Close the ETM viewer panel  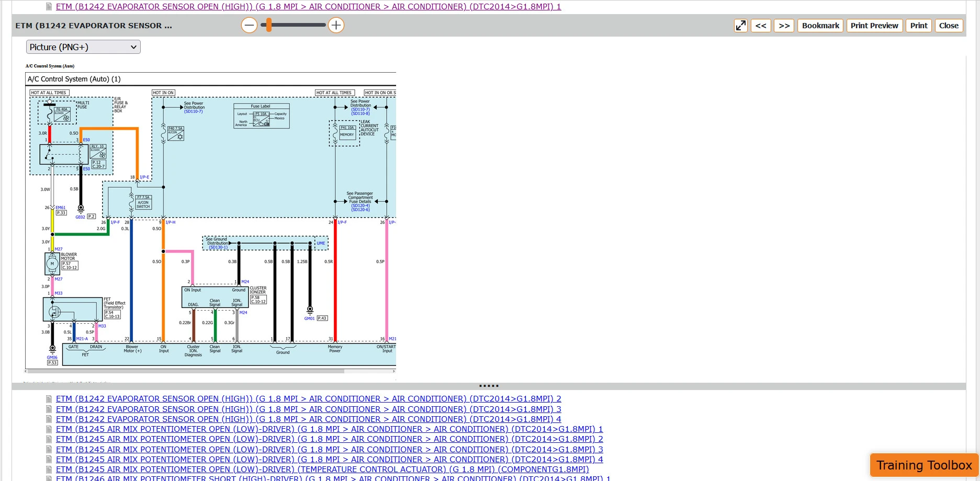[x=949, y=26]
